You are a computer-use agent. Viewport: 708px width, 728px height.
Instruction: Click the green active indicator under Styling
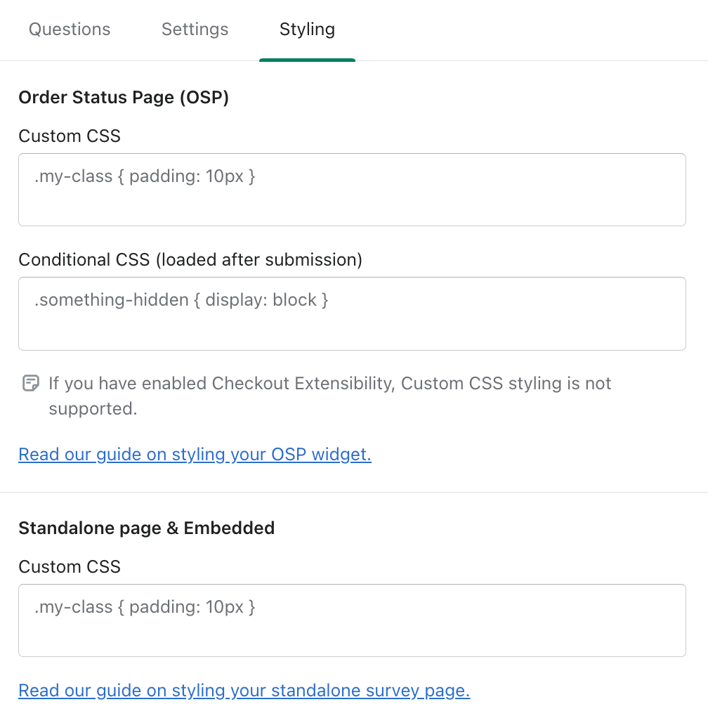(x=307, y=60)
